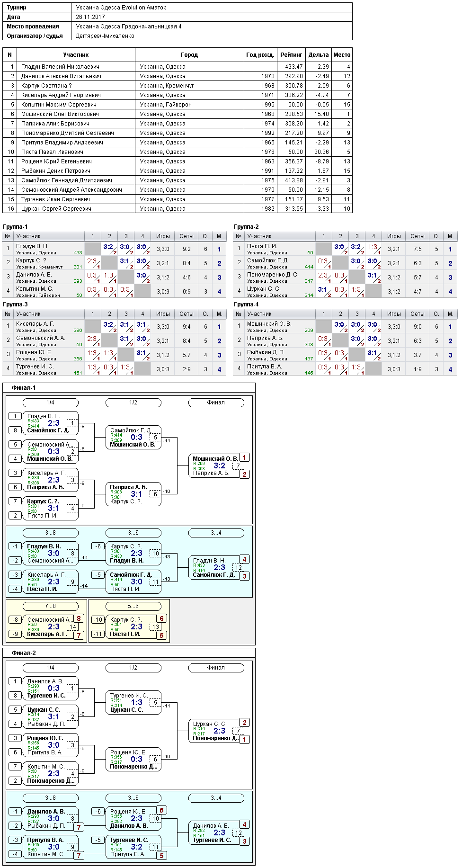Click the Сеты column header in Группа-2
The image size is (462, 868).
click(x=418, y=236)
